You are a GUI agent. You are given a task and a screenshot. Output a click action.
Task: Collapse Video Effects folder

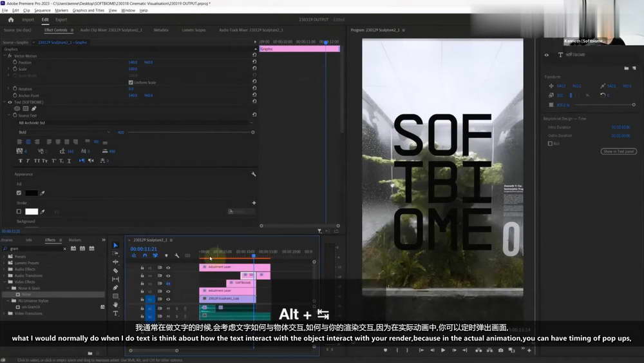click(x=5, y=282)
